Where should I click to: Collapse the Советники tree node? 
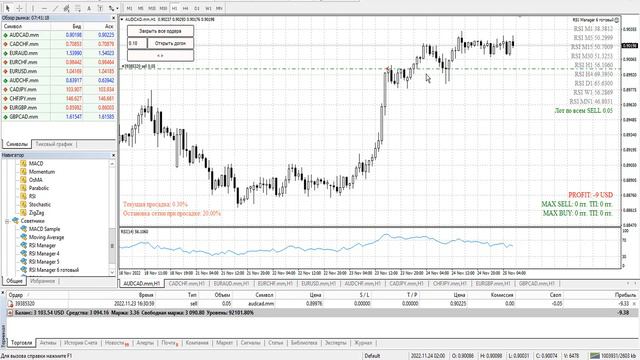(7, 221)
